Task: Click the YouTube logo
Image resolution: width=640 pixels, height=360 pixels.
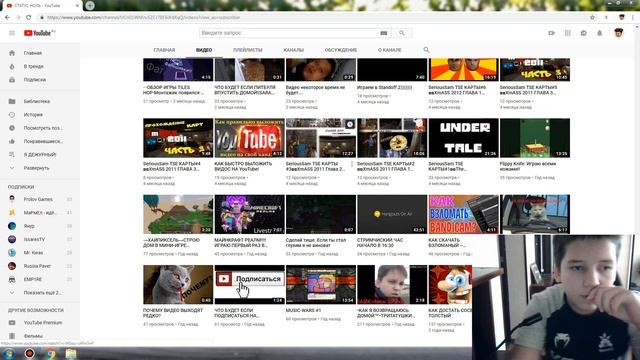Action: tap(39, 33)
